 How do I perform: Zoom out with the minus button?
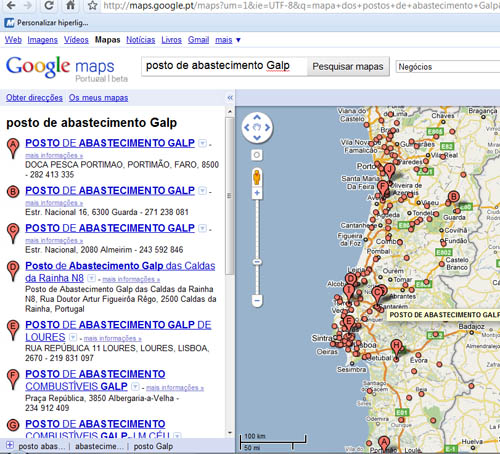(x=257, y=300)
